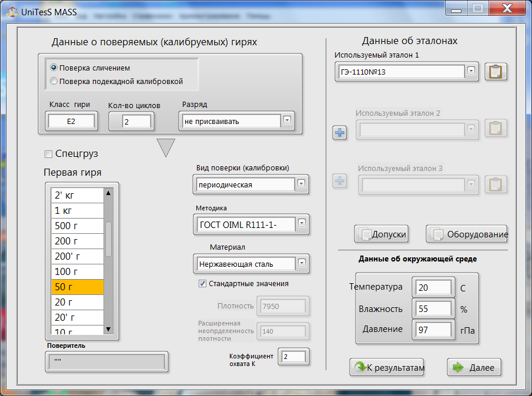Open the 'Оборудование' button

click(x=466, y=234)
